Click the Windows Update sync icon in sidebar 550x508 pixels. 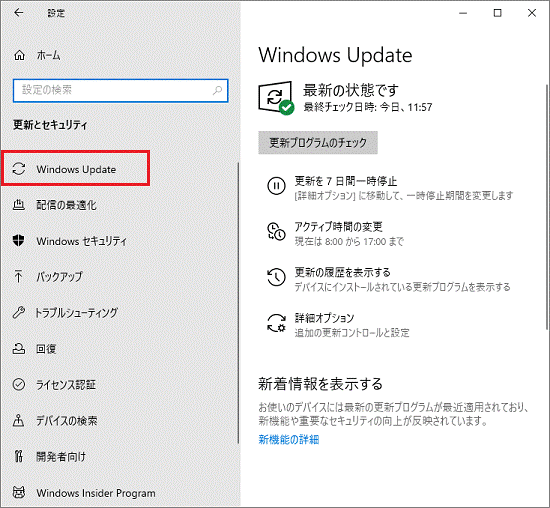pos(19,169)
